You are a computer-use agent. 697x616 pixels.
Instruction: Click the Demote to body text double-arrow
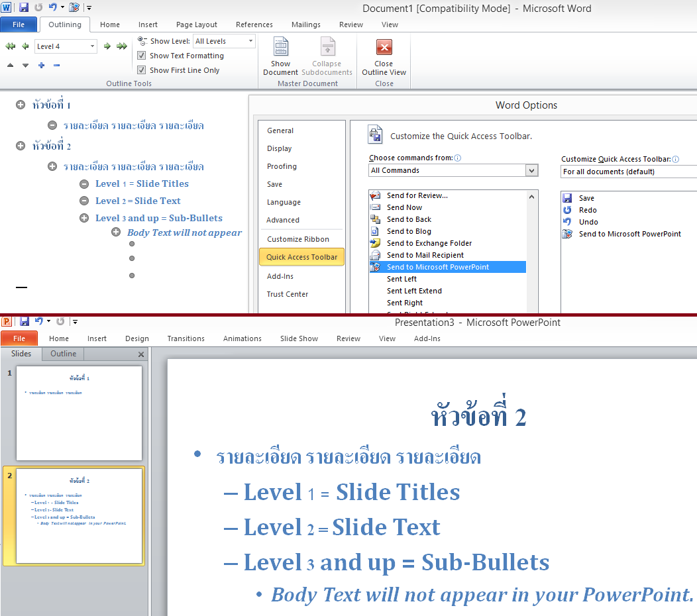(x=122, y=46)
